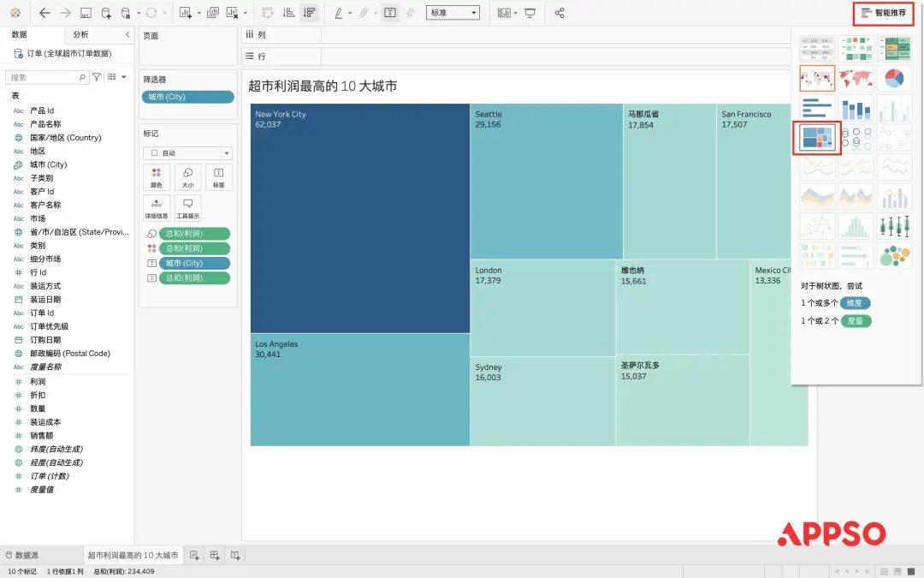Toggle the show mark labels toolbar button
The image size is (924, 578).
pos(389,13)
